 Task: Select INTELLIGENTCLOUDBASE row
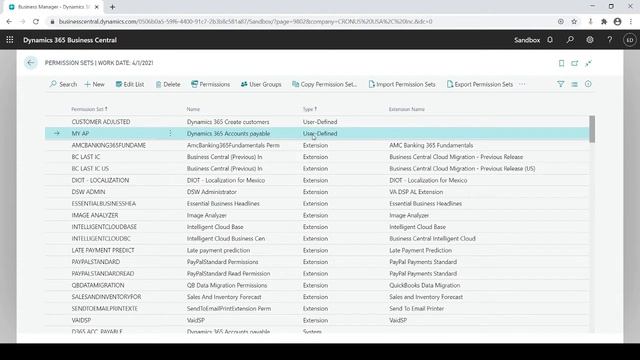[317, 227]
